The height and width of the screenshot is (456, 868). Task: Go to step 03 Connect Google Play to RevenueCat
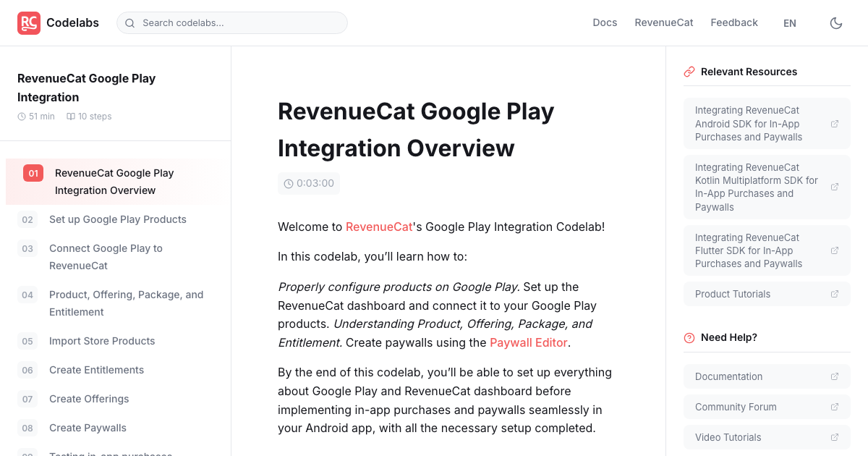point(116,257)
